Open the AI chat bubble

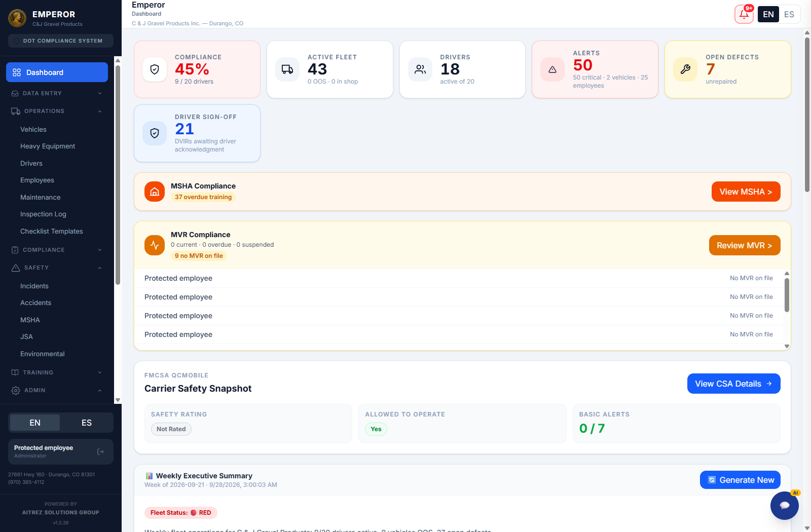click(785, 506)
